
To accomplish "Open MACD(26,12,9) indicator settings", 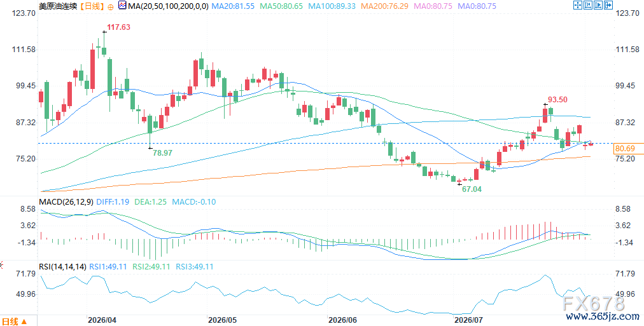I will [x=66, y=201].
